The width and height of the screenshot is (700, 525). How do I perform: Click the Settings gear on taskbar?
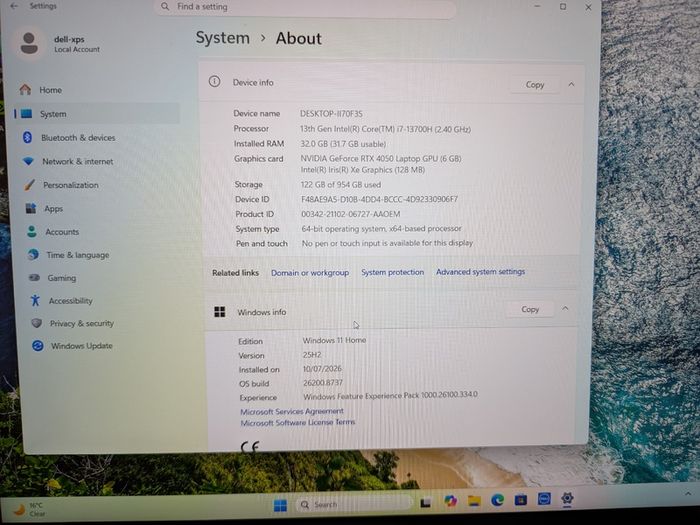(567, 498)
